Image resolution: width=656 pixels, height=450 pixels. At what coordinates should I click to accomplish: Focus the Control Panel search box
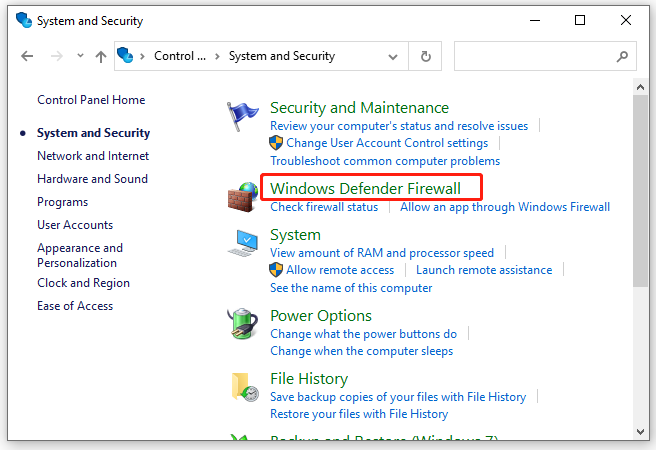coord(545,56)
